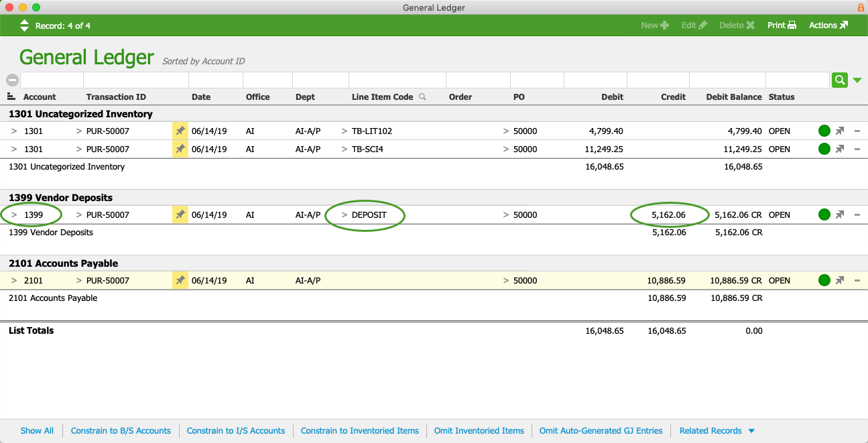Open the TB-LIT102 line item arrow

pos(345,131)
